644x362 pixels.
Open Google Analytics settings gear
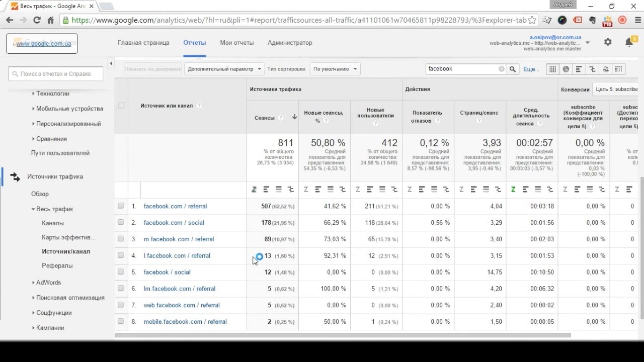608,42
